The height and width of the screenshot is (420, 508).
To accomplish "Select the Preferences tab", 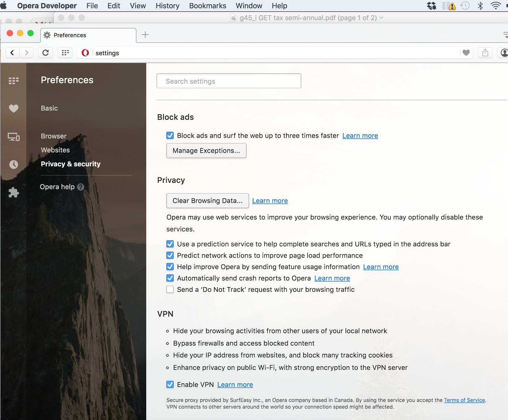I will pyautogui.click(x=89, y=35).
